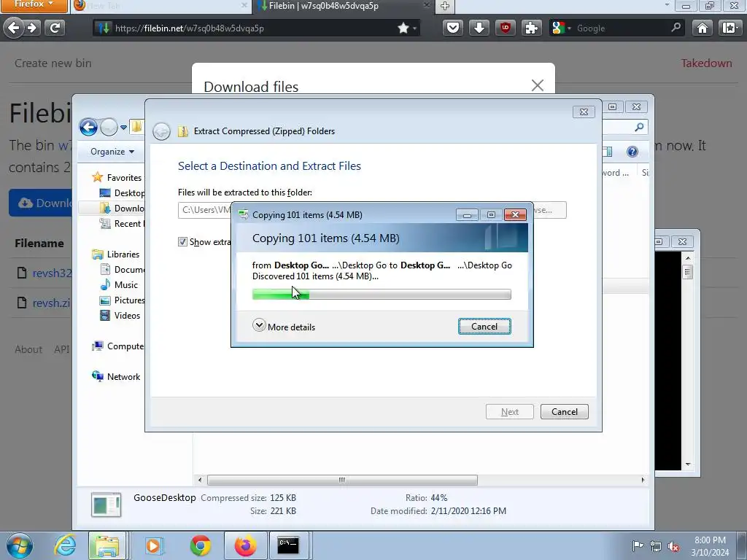Click the bookmarks sidebar icon in Firefox
Viewport: 747px width, 560px height.
coord(729,28)
